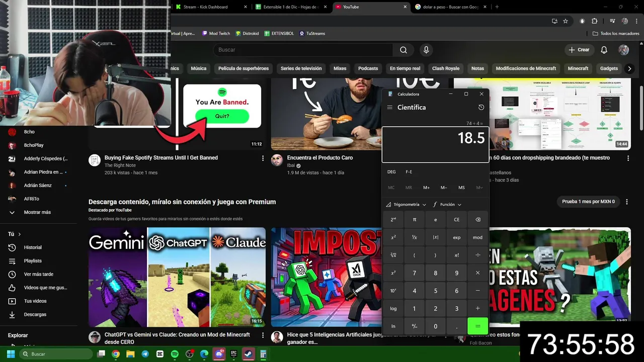The height and width of the screenshot is (362, 644).
Task: Open the Todos los marcadores folder
Action: (616, 33)
